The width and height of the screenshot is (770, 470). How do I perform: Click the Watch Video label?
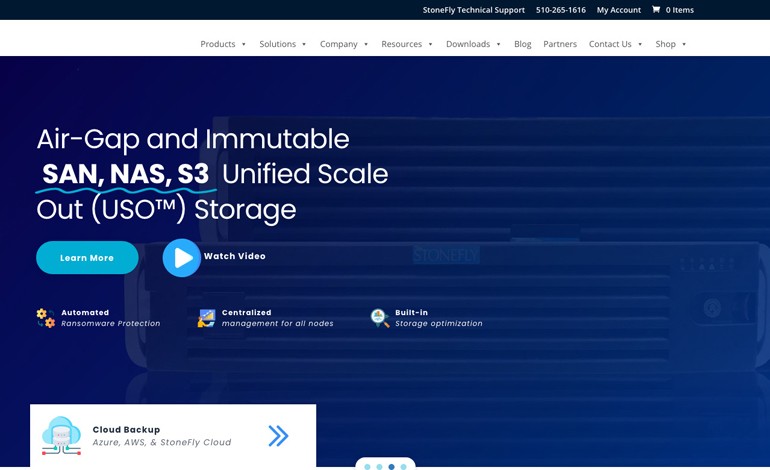[x=235, y=256]
